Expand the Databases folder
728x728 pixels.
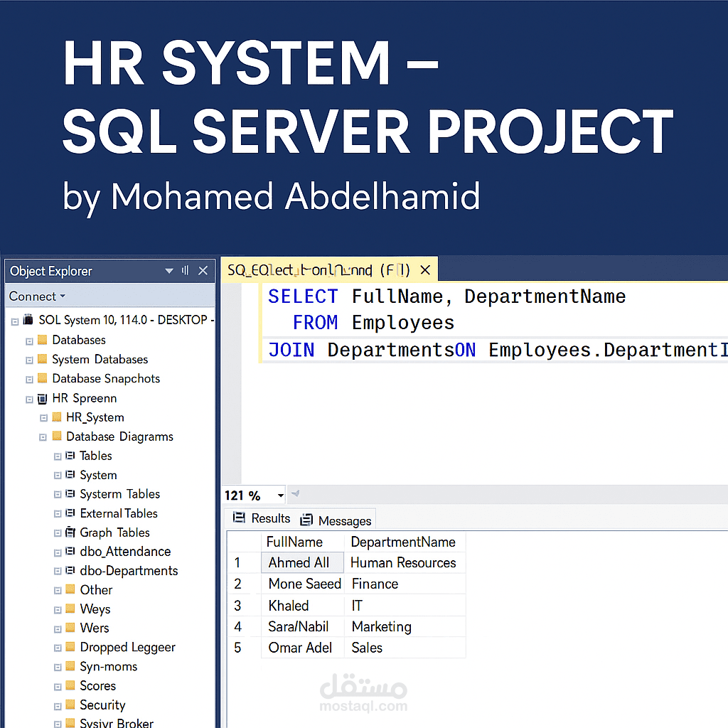tap(29, 341)
